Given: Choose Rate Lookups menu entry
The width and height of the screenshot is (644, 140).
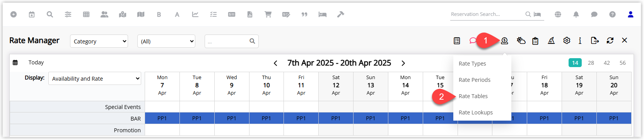Looking at the screenshot, I should coord(476,112).
